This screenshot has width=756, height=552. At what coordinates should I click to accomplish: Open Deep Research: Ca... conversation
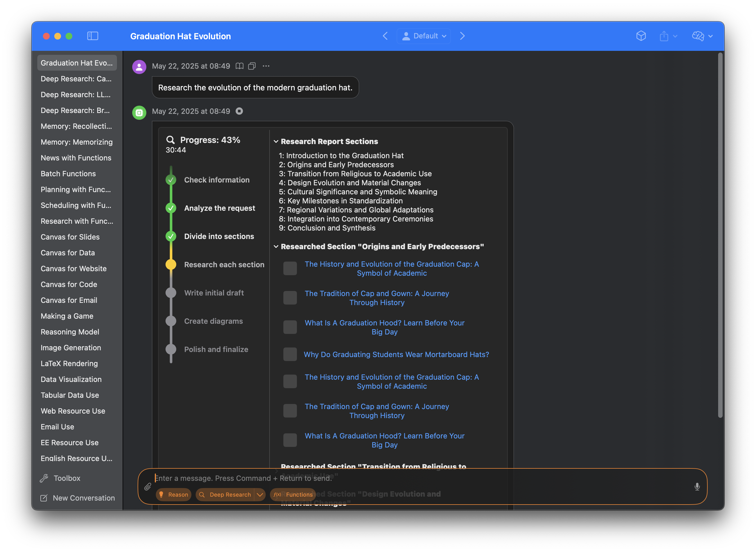[x=77, y=79]
